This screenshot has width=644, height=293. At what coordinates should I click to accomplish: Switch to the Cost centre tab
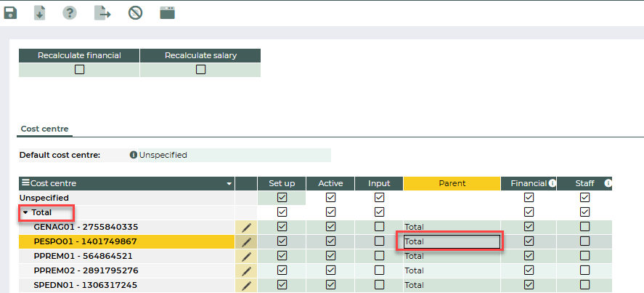(44, 129)
